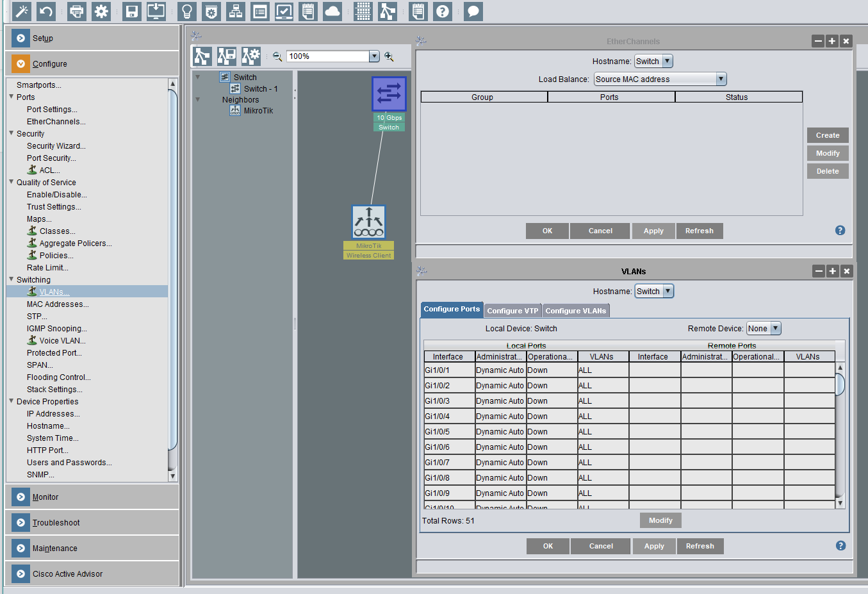868x594 pixels.
Task: Open help via the question mark toolbar icon
Action: [443, 12]
